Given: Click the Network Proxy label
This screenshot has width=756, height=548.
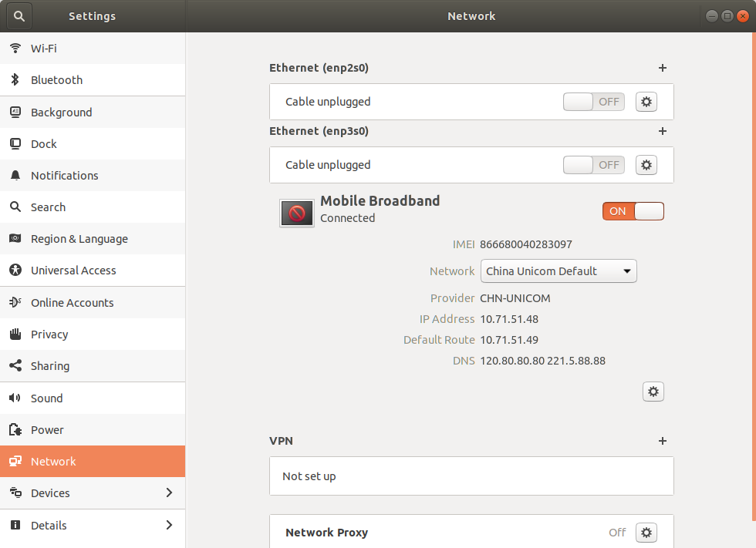Looking at the screenshot, I should tap(326, 533).
